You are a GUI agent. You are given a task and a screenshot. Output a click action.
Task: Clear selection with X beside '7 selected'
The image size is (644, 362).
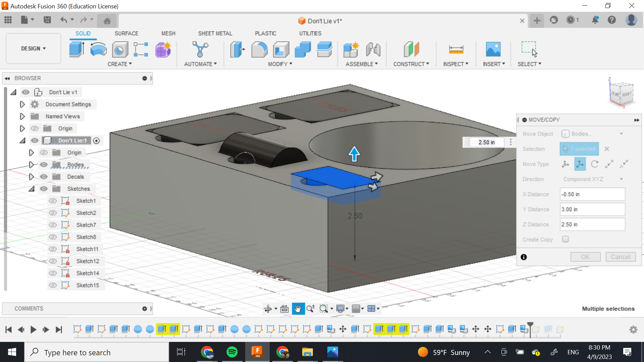pos(607,149)
